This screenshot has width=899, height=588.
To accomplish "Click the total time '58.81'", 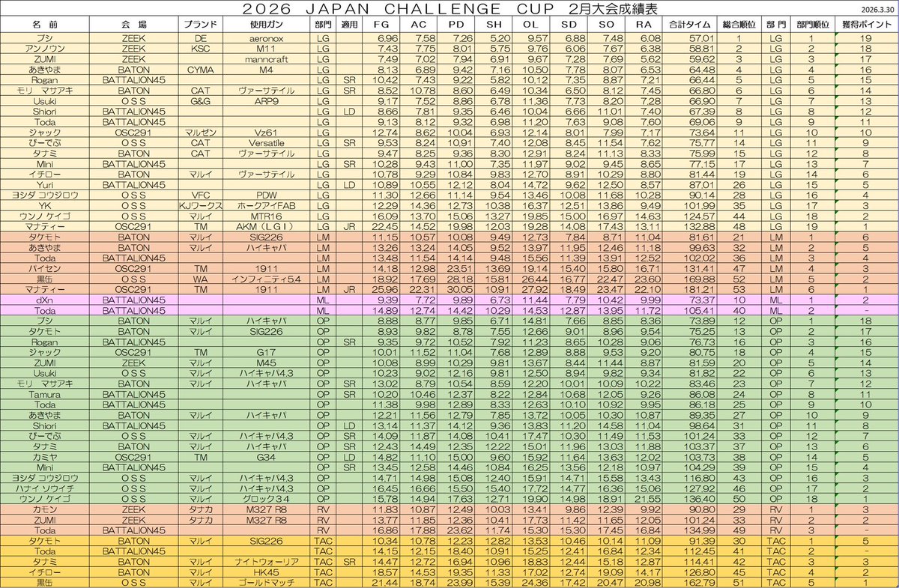I will tap(689, 47).
